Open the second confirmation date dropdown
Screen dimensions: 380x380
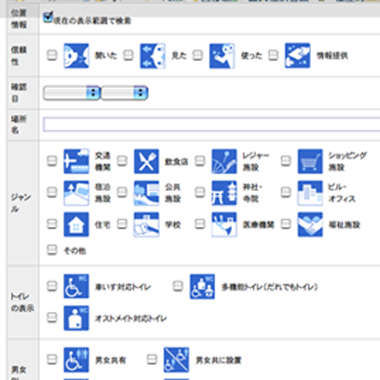pyautogui.click(x=124, y=93)
